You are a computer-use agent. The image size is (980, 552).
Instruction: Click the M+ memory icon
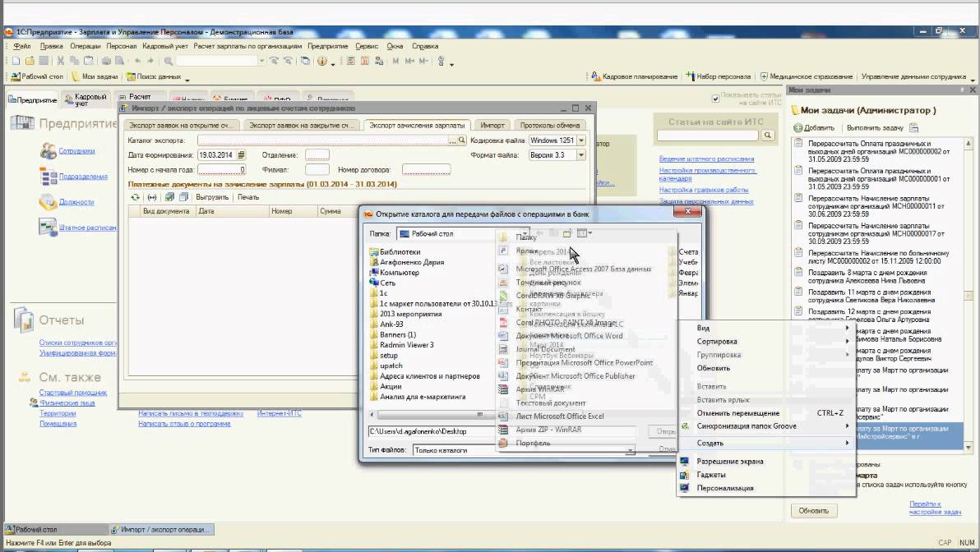[409, 61]
